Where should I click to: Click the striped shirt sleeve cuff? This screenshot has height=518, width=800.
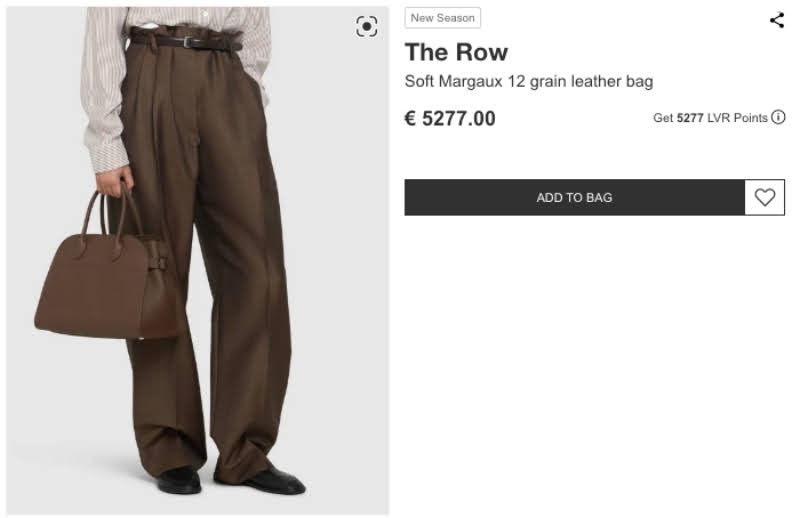[108, 156]
